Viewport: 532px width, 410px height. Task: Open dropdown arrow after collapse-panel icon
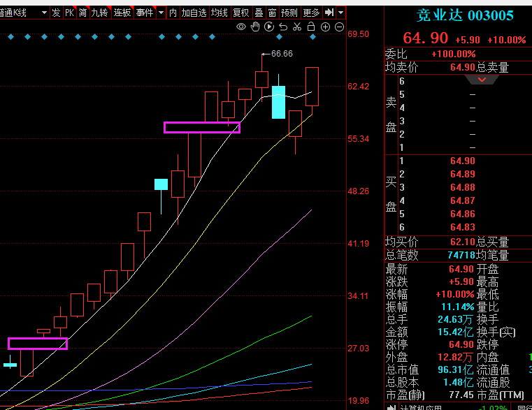[x=340, y=13]
